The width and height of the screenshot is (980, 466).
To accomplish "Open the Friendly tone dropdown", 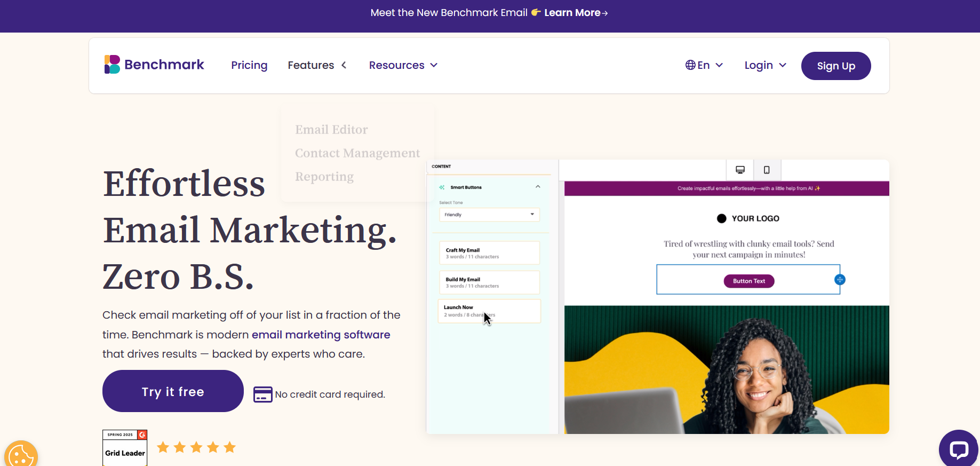I will point(489,215).
